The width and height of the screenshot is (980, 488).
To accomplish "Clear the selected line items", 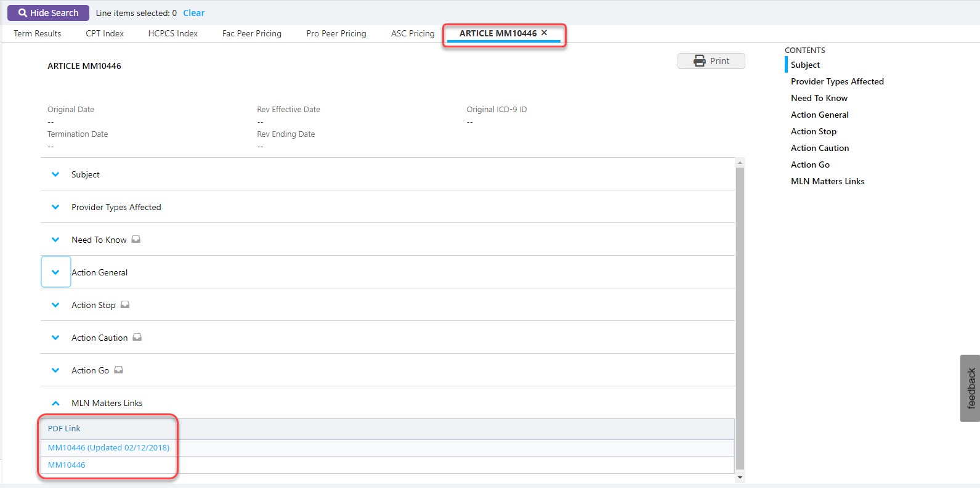I will [x=193, y=13].
